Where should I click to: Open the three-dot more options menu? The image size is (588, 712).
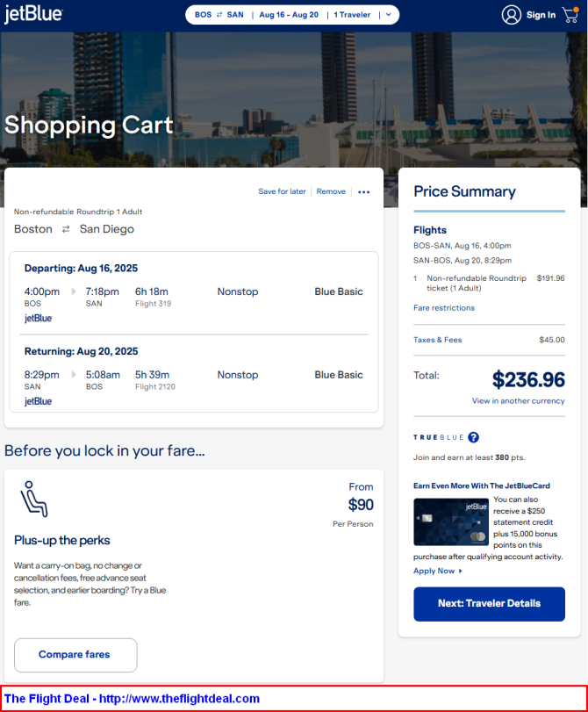tap(363, 192)
